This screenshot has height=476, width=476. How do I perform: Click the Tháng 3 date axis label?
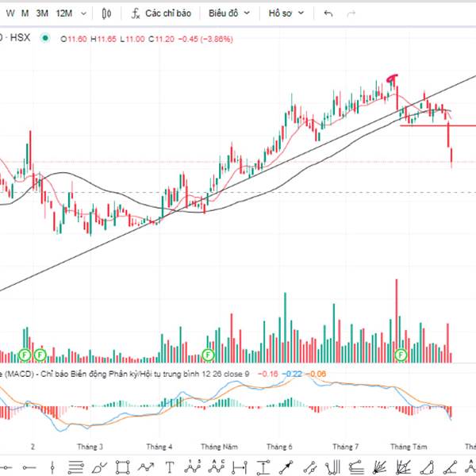coord(90,447)
